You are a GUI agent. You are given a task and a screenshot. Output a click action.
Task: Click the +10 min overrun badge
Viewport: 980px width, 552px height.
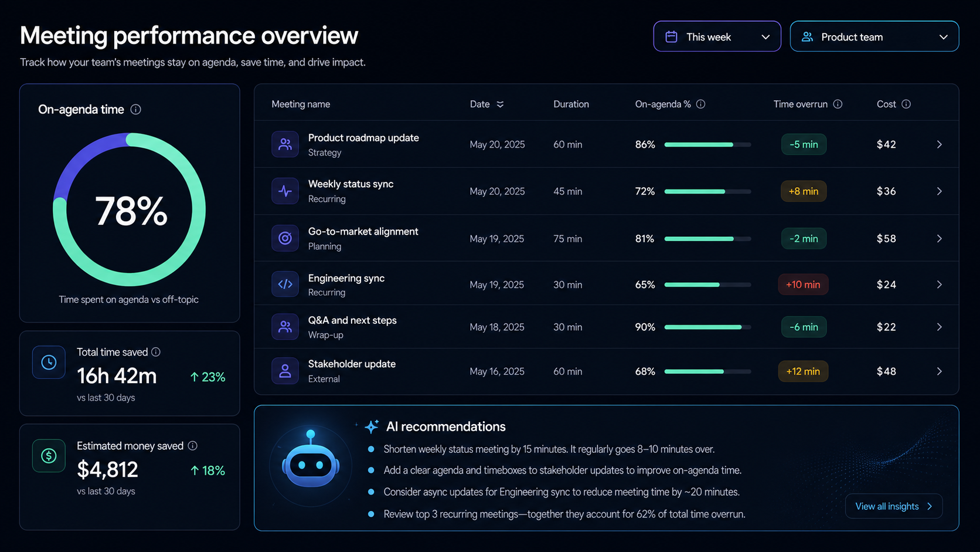(803, 285)
